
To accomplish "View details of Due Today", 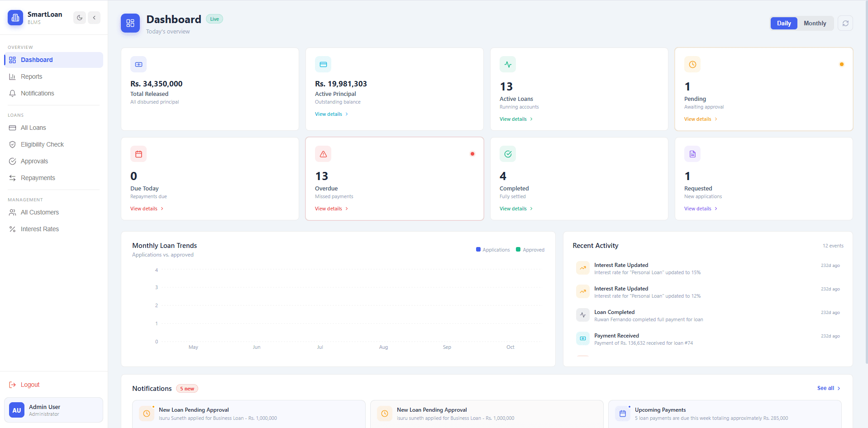I will pyautogui.click(x=147, y=209).
